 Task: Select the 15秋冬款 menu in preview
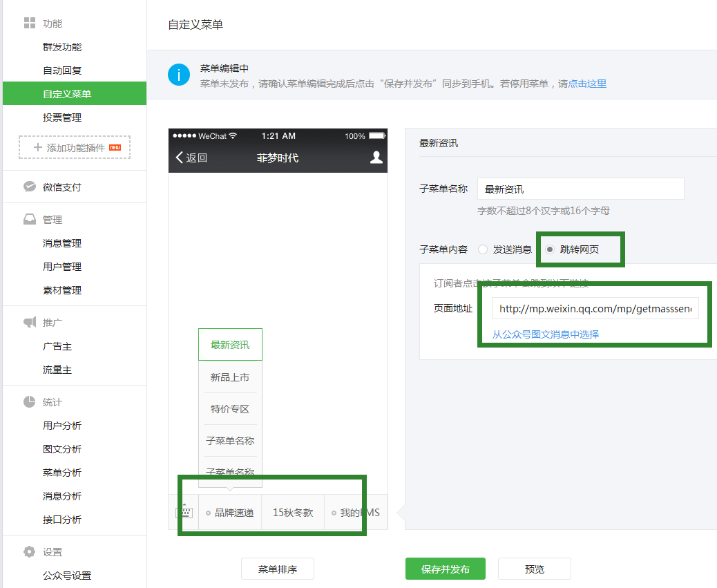293,513
